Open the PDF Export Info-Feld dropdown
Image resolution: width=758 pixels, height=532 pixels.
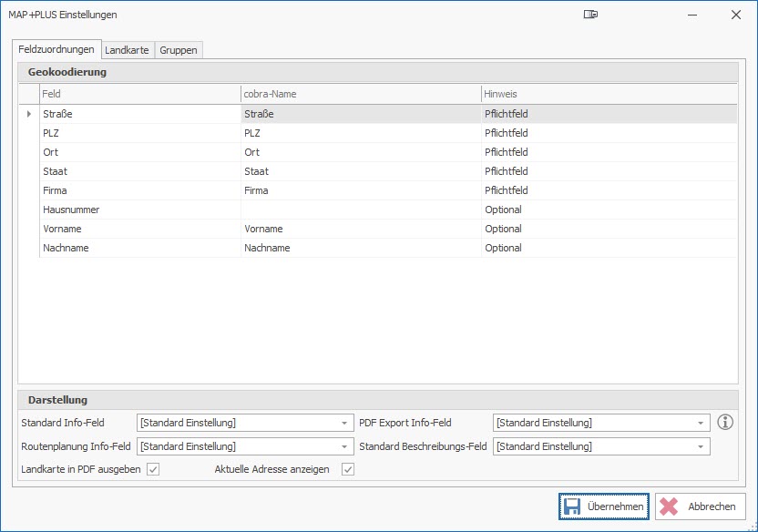click(601, 423)
